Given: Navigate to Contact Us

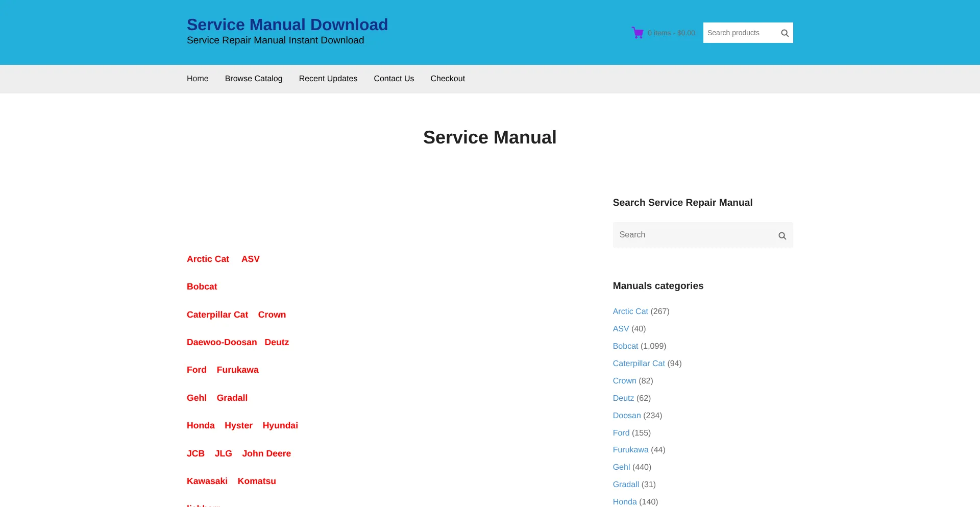Looking at the screenshot, I should (394, 79).
